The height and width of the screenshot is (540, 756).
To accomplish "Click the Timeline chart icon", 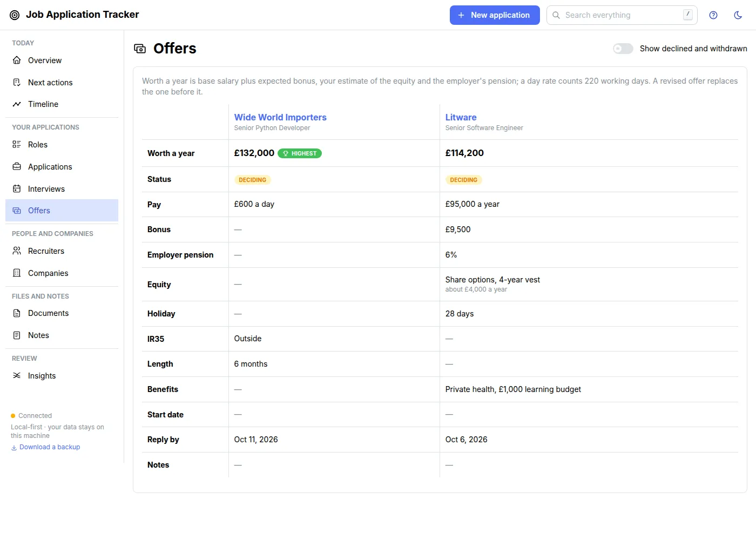I will click(17, 104).
